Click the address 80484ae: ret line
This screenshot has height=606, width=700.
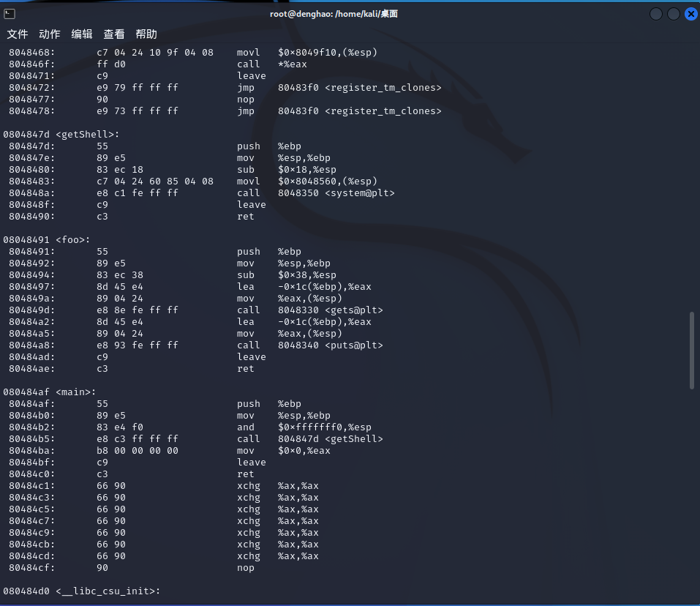131,369
